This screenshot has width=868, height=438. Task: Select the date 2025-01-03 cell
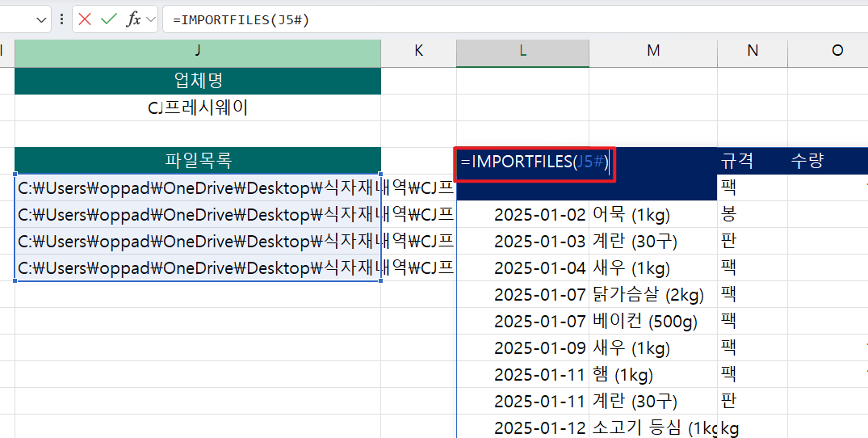click(x=522, y=241)
